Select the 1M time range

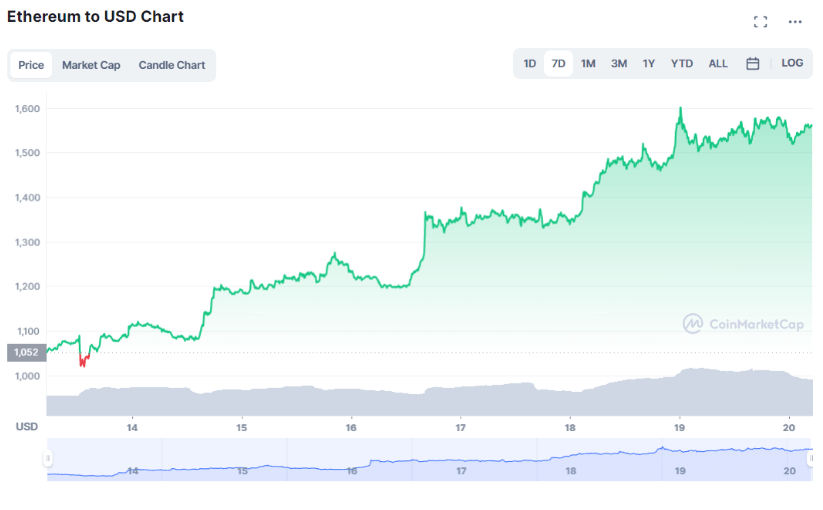588,64
